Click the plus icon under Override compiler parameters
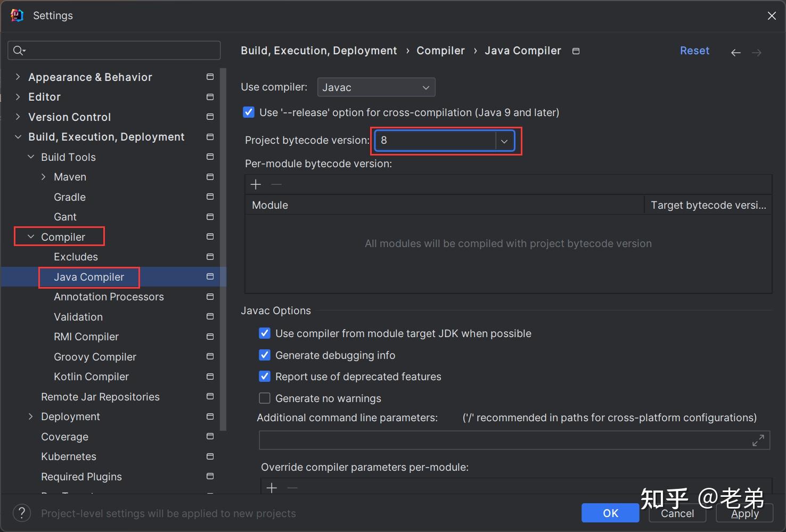Screen dimensions: 786x532 272,488
